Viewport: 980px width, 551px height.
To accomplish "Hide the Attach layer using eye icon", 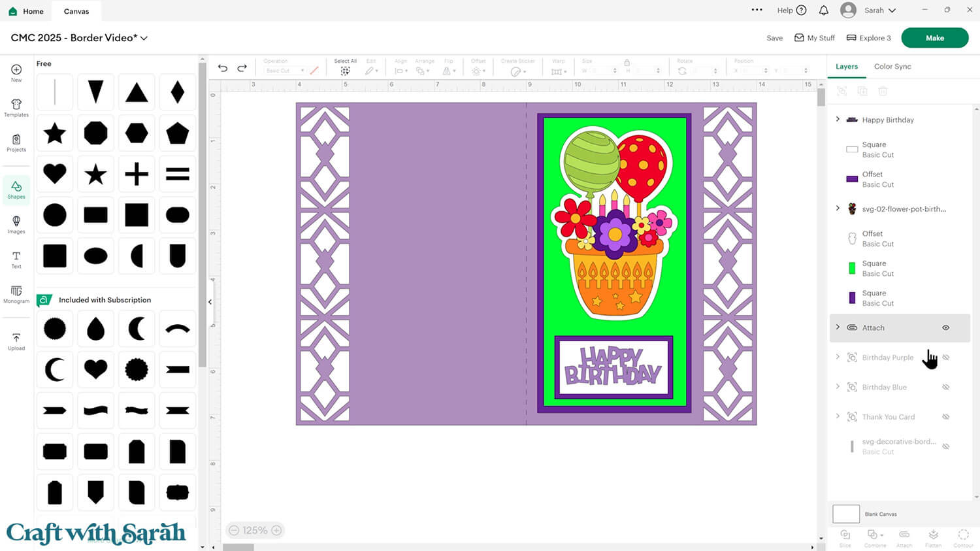I will pyautogui.click(x=945, y=327).
